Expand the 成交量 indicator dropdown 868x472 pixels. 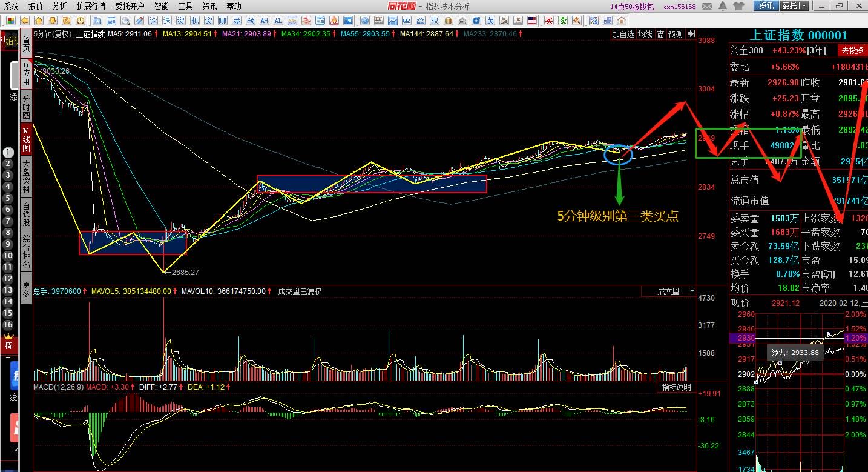pyautogui.click(x=692, y=291)
